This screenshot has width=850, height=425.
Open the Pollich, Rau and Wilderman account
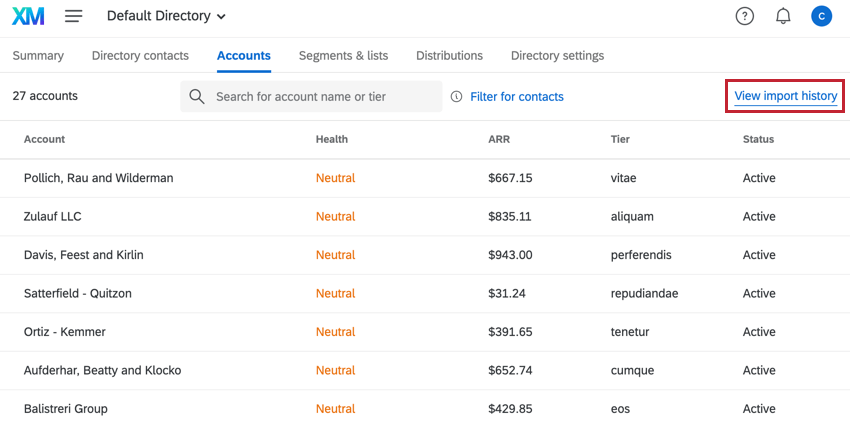pyautogui.click(x=99, y=178)
